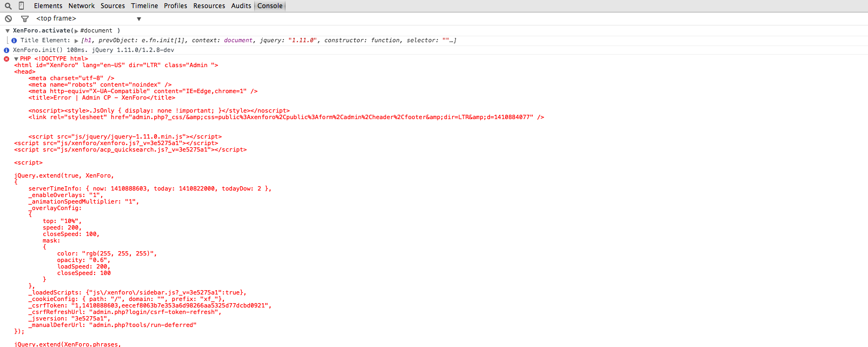Select the Resources tab
This screenshot has height=347, width=868.
coord(209,6)
